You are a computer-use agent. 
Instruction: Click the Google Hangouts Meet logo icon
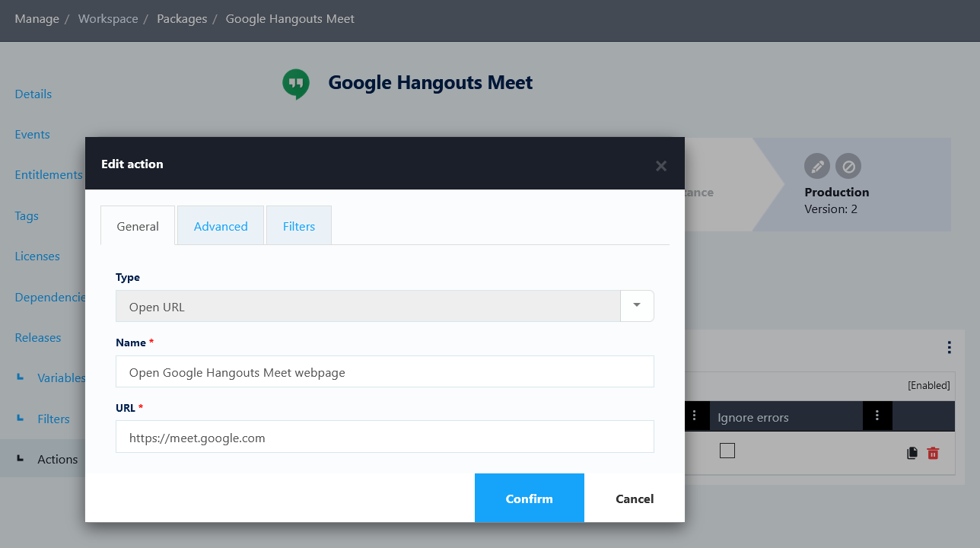click(x=296, y=84)
